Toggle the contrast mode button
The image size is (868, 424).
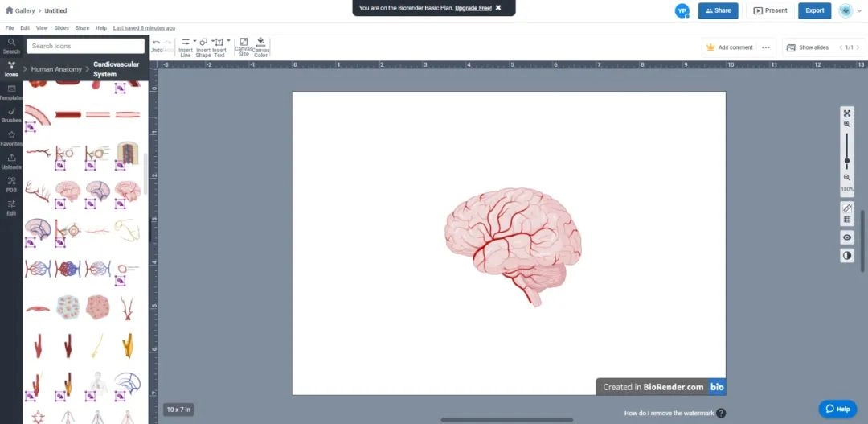pyautogui.click(x=847, y=256)
